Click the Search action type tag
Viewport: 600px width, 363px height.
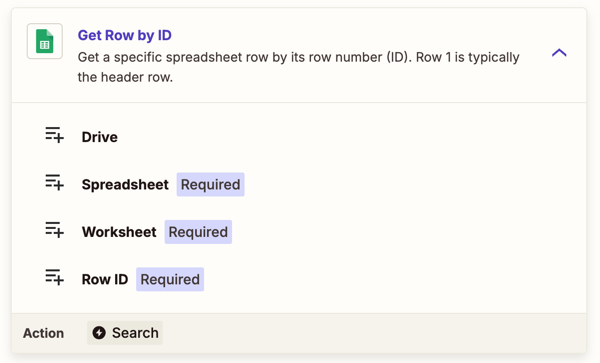pos(125,333)
